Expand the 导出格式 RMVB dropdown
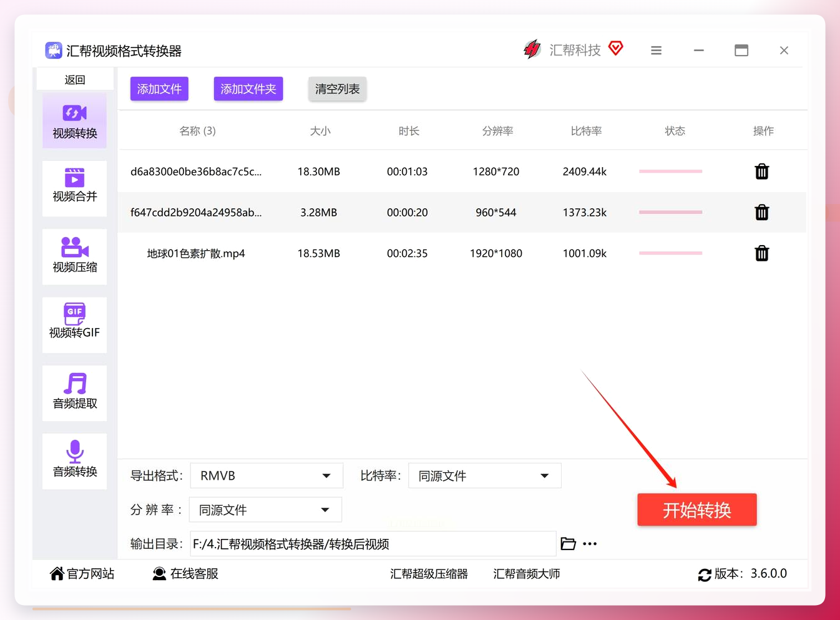Viewport: 840px width, 620px height. [x=266, y=476]
